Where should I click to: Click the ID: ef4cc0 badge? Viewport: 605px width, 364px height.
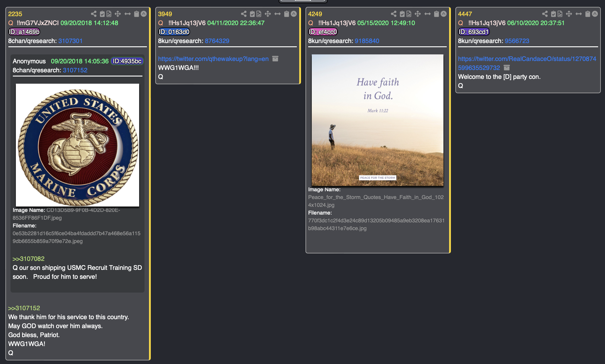(x=323, y=32)
